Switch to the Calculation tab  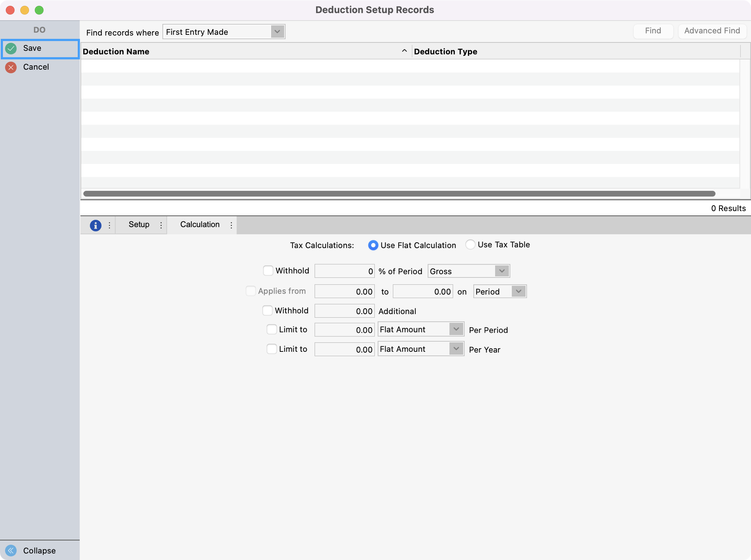click(x=199, y=225)
